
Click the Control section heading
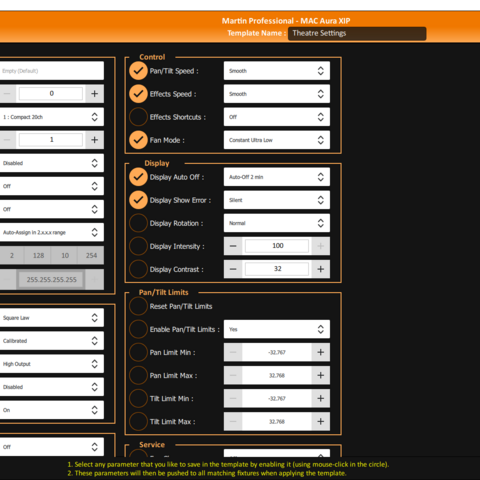tap(152, 57)
